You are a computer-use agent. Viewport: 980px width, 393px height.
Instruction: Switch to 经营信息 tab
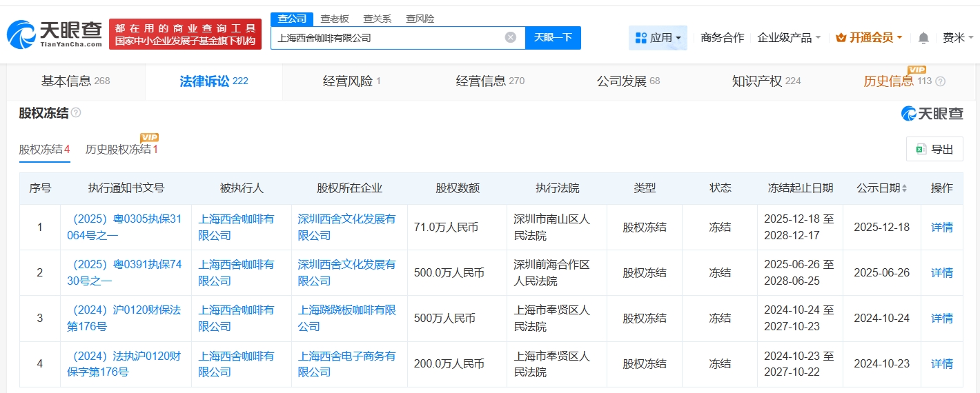[x=490, y=81]
